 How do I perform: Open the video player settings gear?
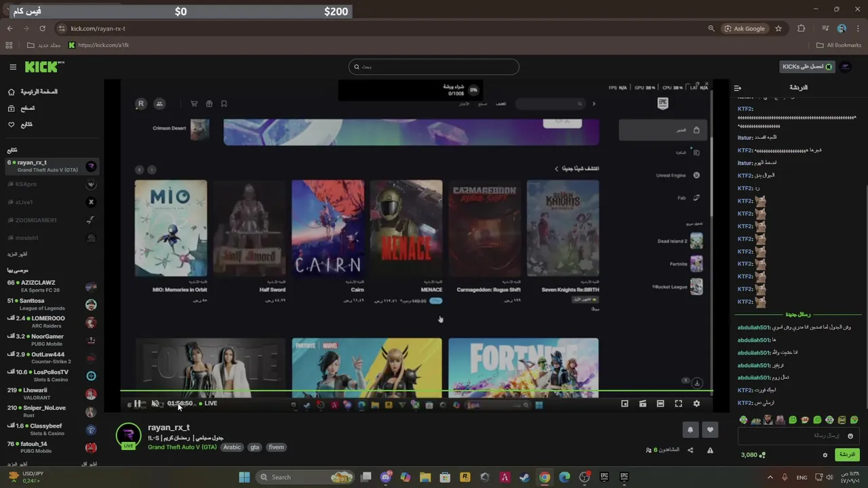click(x=696, y=403)
